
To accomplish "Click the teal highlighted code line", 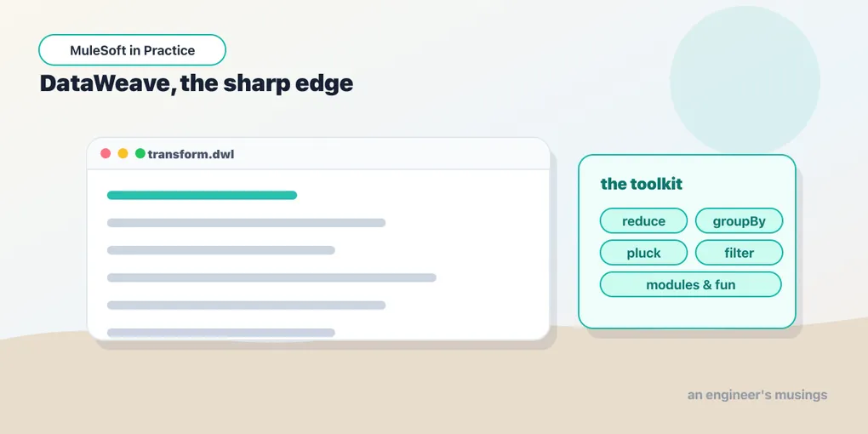I will [202, 195].
